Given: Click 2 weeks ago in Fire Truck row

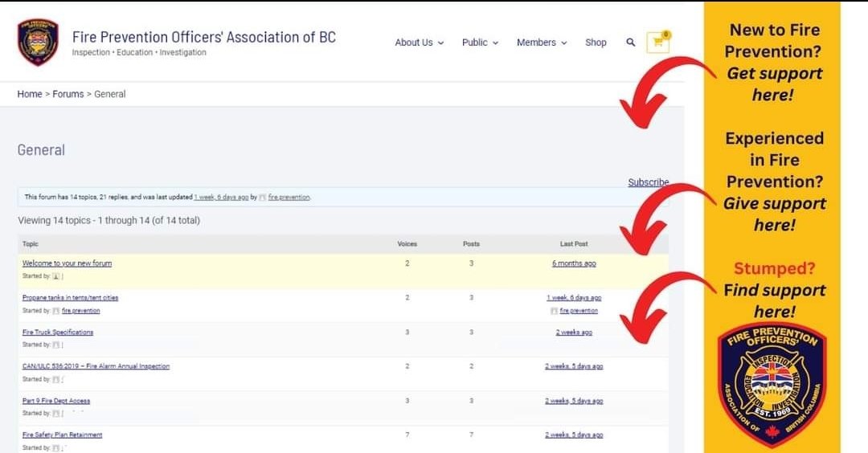Looking at the screenshot, I should click(574, 332).
